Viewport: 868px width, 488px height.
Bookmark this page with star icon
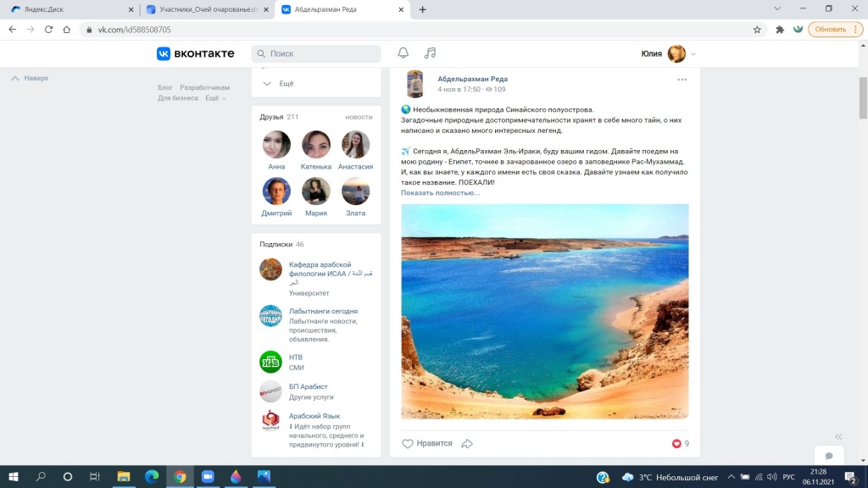[x=757, y=29]
